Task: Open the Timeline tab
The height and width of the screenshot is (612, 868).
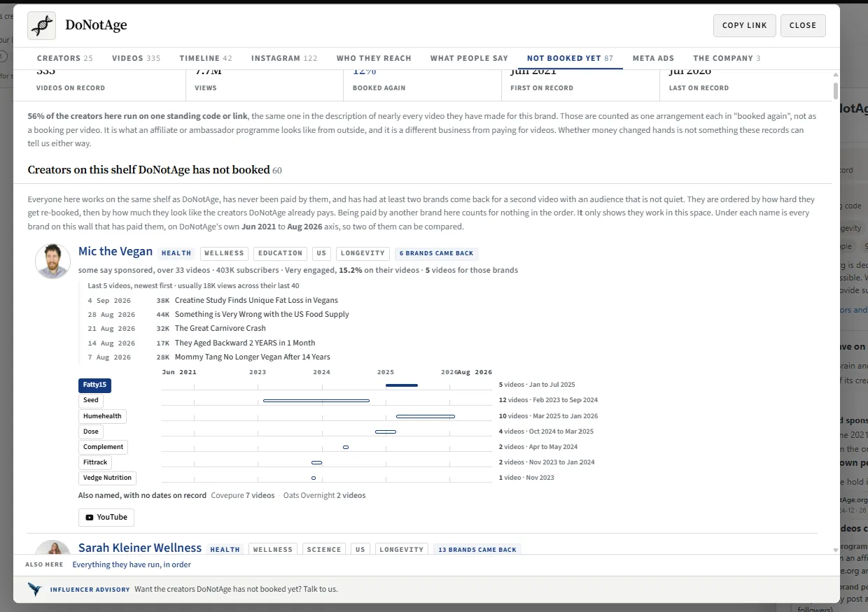Action: coord(206,58)
